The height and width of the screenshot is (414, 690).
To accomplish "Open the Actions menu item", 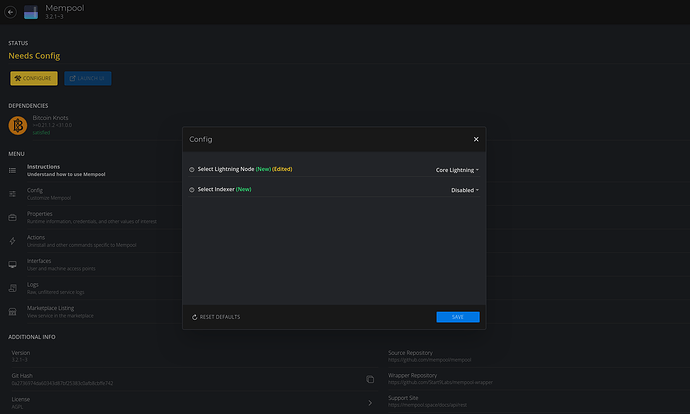I will click(36, 238).
